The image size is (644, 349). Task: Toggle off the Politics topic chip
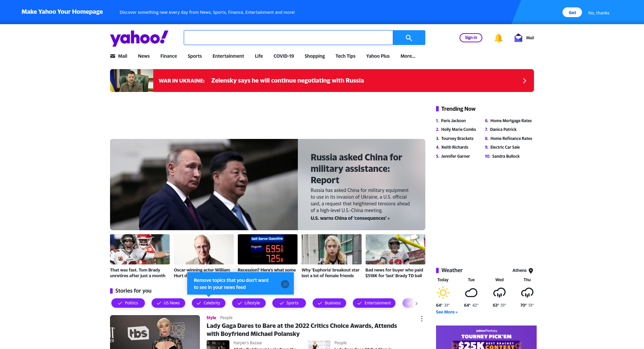[128, 303]
